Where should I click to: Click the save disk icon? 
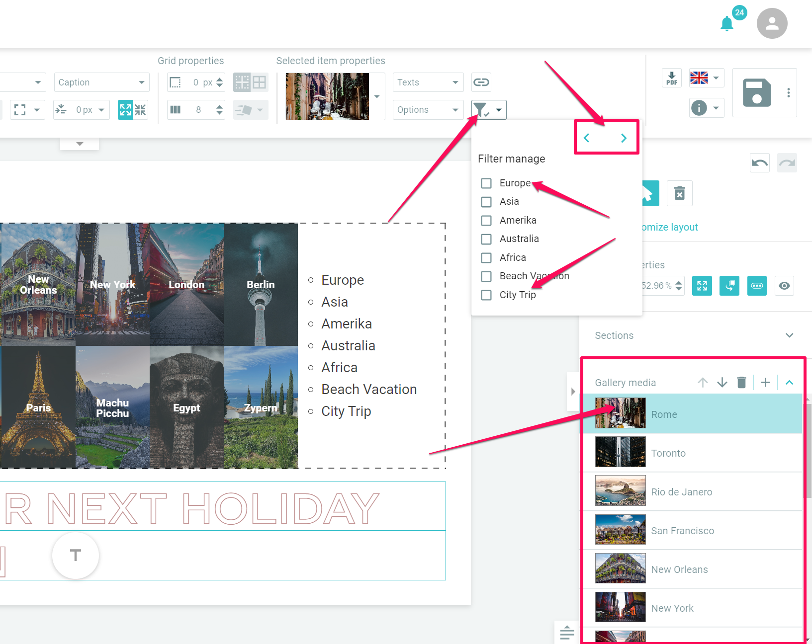click(757, 93)
